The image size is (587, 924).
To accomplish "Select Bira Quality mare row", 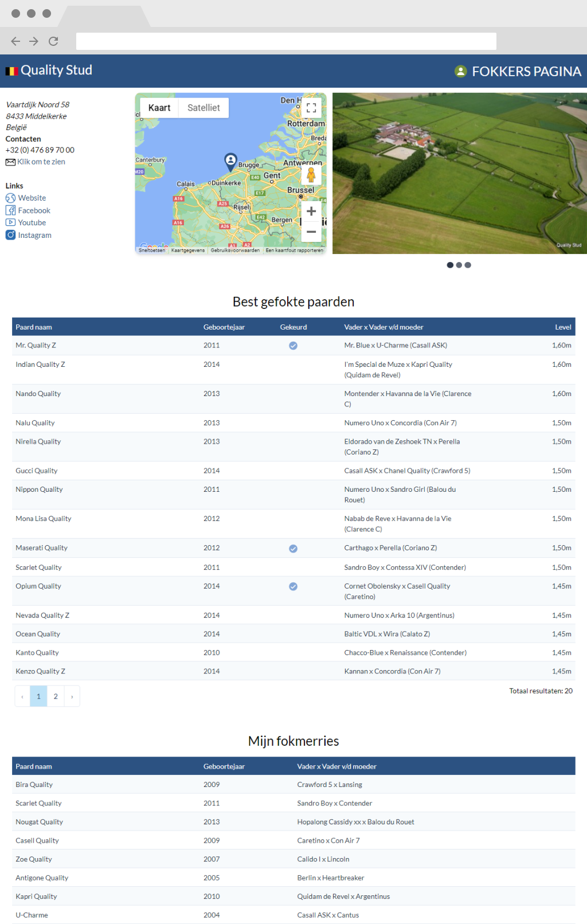I will (293, 785).
